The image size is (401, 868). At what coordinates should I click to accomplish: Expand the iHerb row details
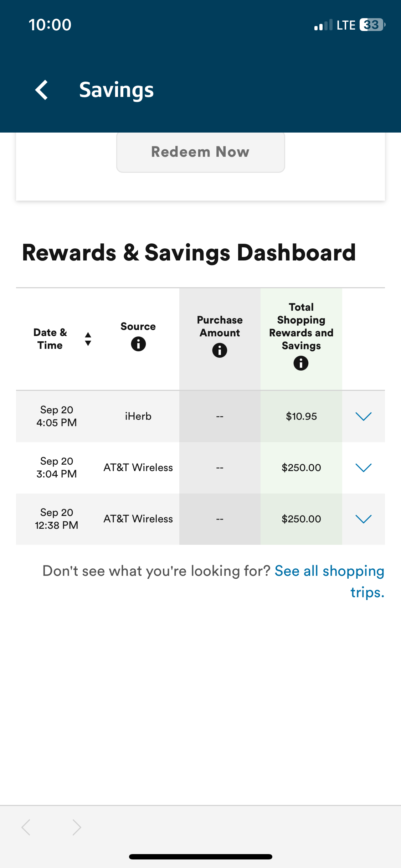point(364,416)
